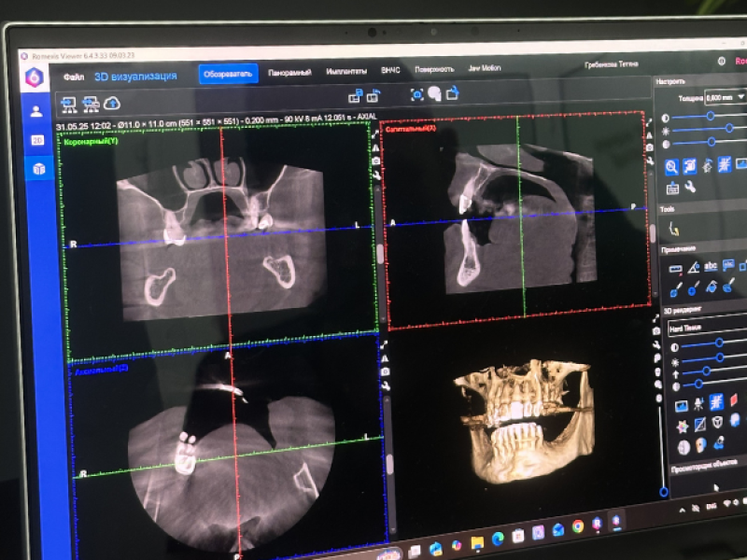Select the Обозреватель tab
Viewport: 747px width, 560px height.
(228, 74)
